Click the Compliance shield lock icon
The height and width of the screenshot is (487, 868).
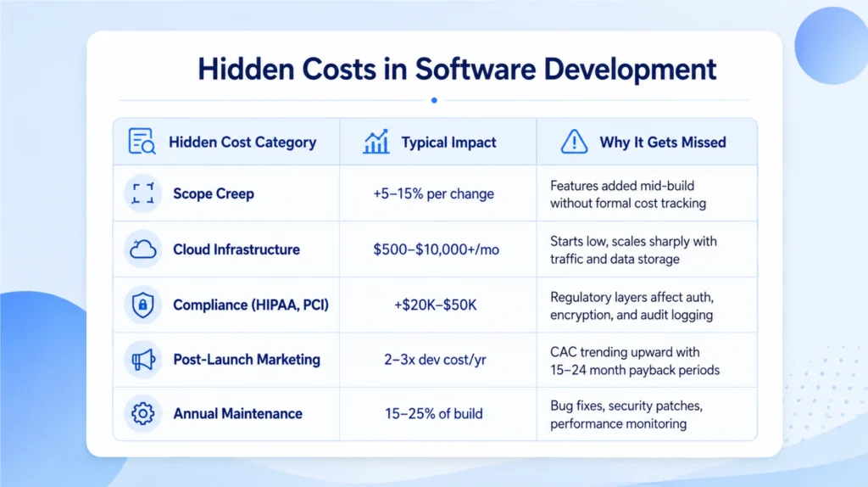[142, 305]
